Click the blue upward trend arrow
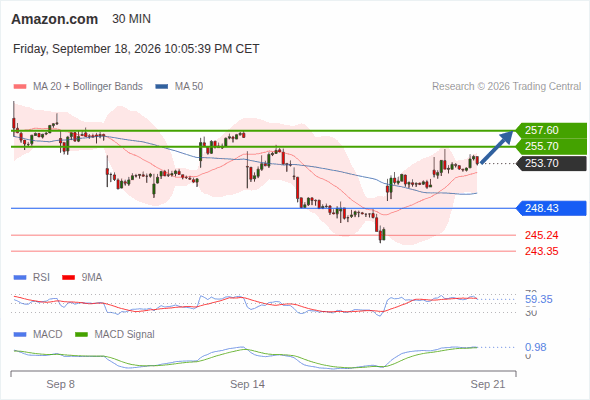This screenshot has width=590, height=400. coord(497,147)
